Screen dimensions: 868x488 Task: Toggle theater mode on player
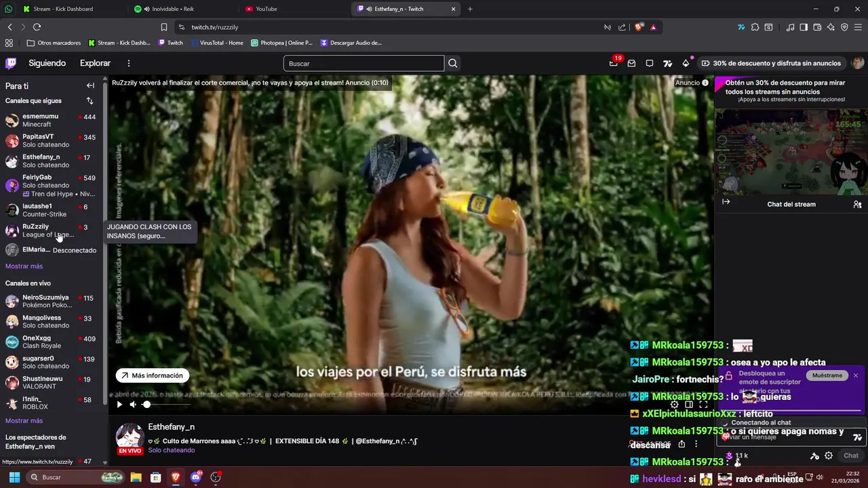(688, 405)
